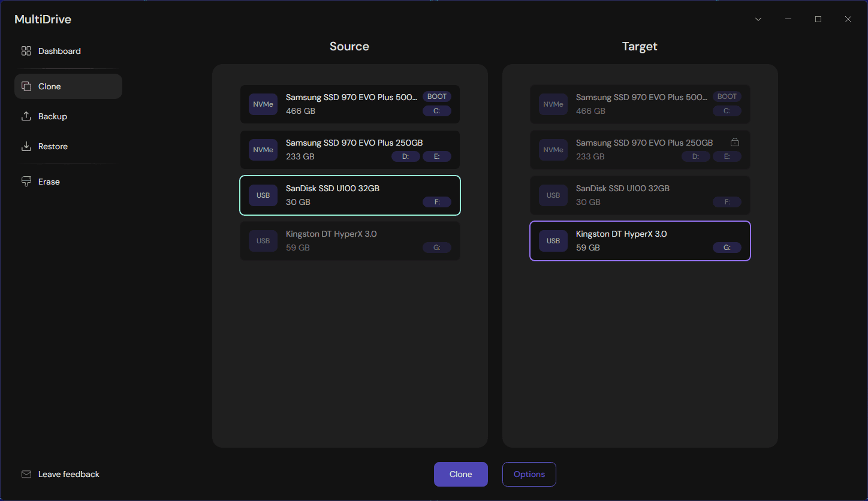Screen dimensions: 868x501
Task: Select Samsung SSD 970 EVO Plus 250GB as source
Action: click(x=349, y=149)
